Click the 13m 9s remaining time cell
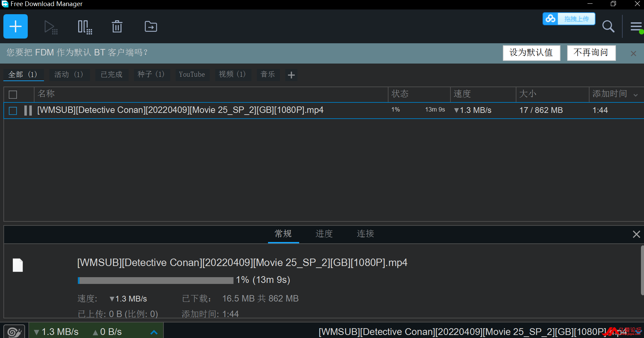Image resolution: width=644 pixels, height=338 pixels. 435,110
